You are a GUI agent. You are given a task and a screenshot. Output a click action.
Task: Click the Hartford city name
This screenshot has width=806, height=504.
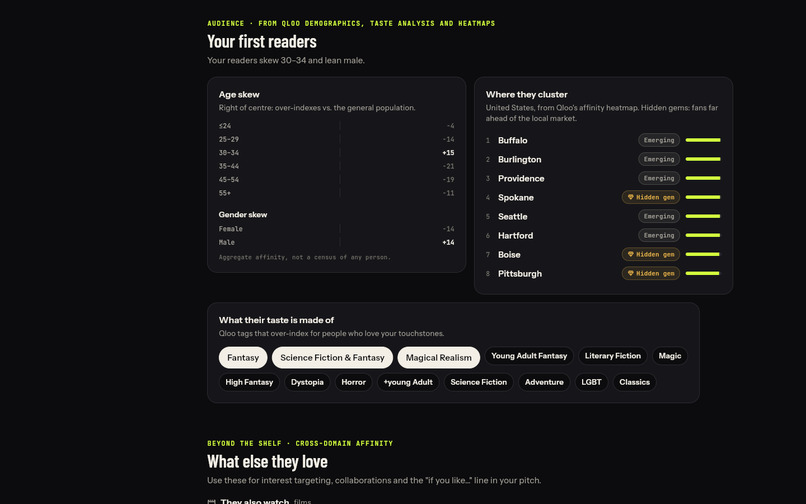(515, 236)
